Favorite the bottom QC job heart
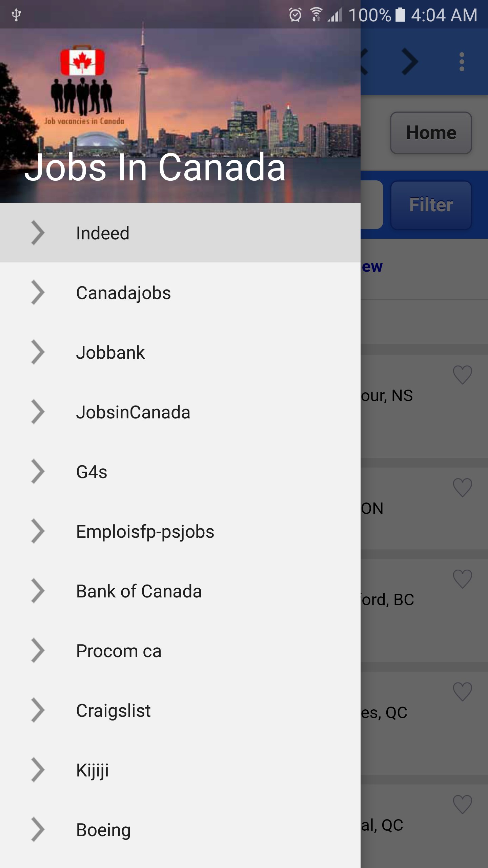Screen dimensions: 488x868 (x=462, y=804)
